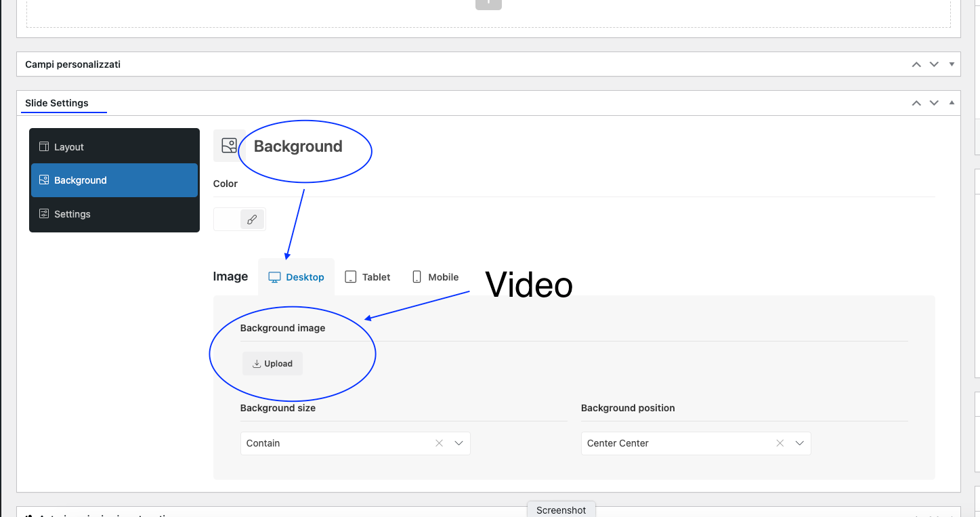Click the Background image label
The image size is (980, 517).
282,328
